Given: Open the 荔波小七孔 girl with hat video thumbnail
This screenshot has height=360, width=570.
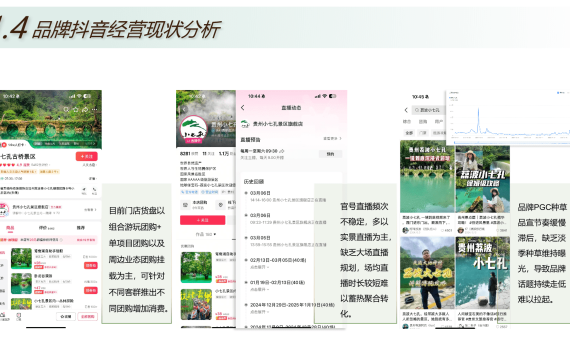Looking at the screenshot, I should coord(482,180).
